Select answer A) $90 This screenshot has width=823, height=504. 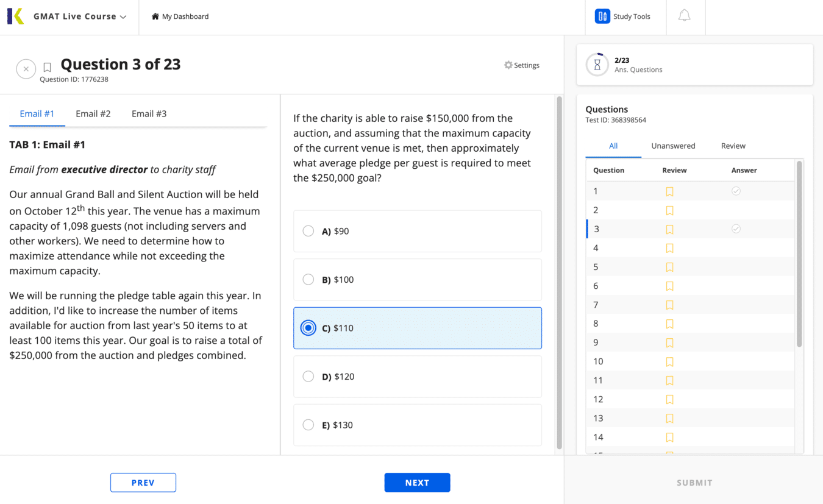point(308,231)
